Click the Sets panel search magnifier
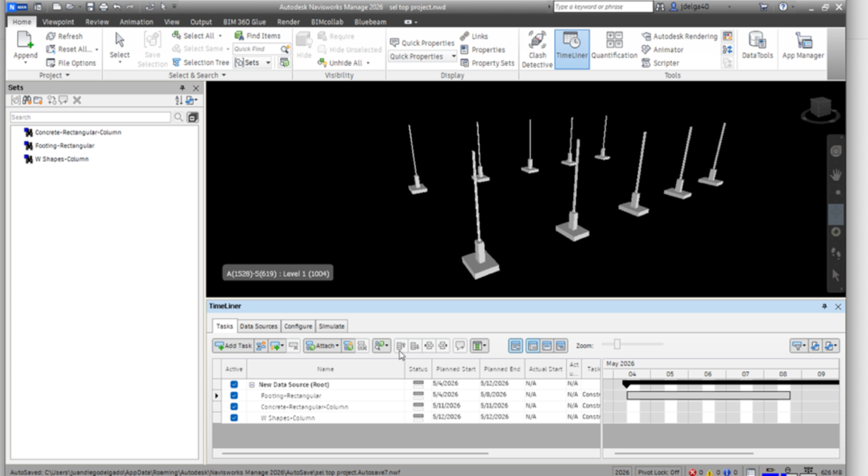This screenshot has height=476, width=868. pos(178,117)
